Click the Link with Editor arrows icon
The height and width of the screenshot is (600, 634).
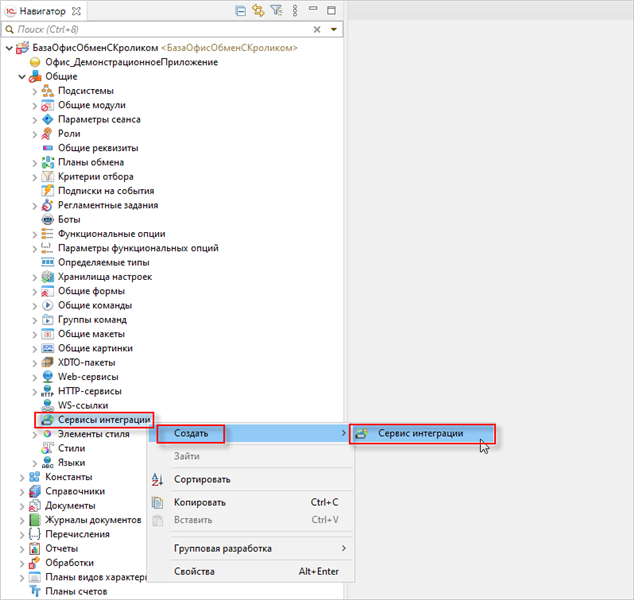click(258, 11)
